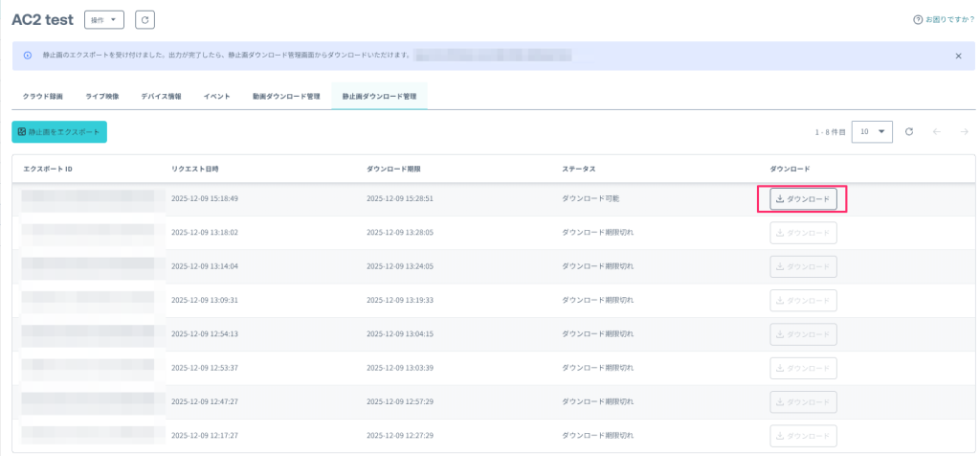
Task: Click the refresh icon beside AC2 test title
Action: (145, 19)
